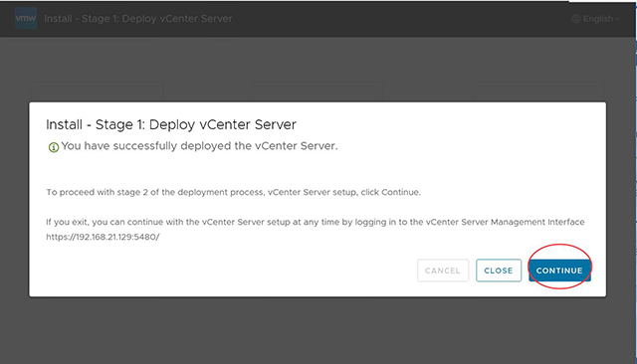Open the English language dropdown
Screen dimensions: 637x364
(595, 19)
